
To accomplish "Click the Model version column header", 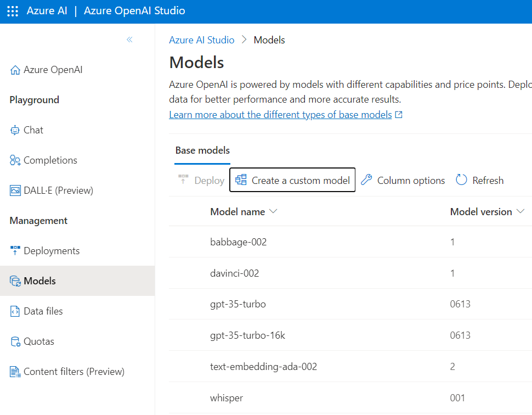I will point(481,212).
